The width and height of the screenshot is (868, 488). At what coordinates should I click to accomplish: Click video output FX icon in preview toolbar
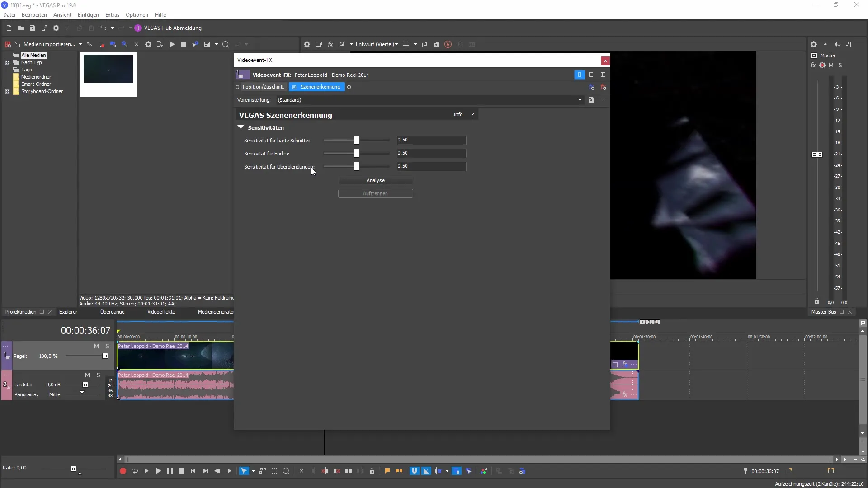(330, 44)
